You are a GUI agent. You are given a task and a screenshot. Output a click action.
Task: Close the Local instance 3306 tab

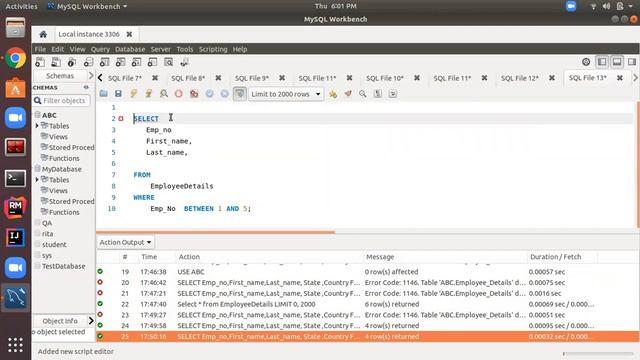[x=129, y=34]
